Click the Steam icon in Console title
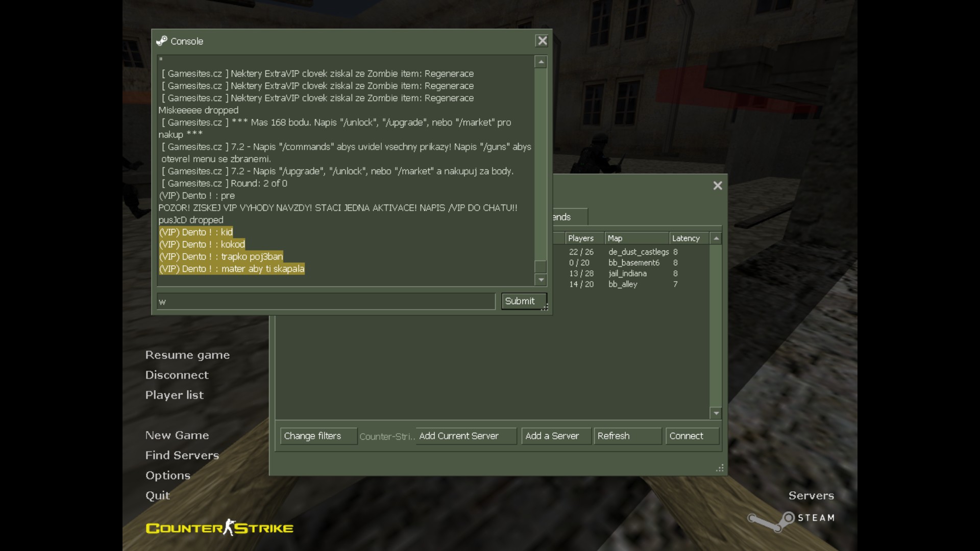Screen dimensions: 980x551 162,41
